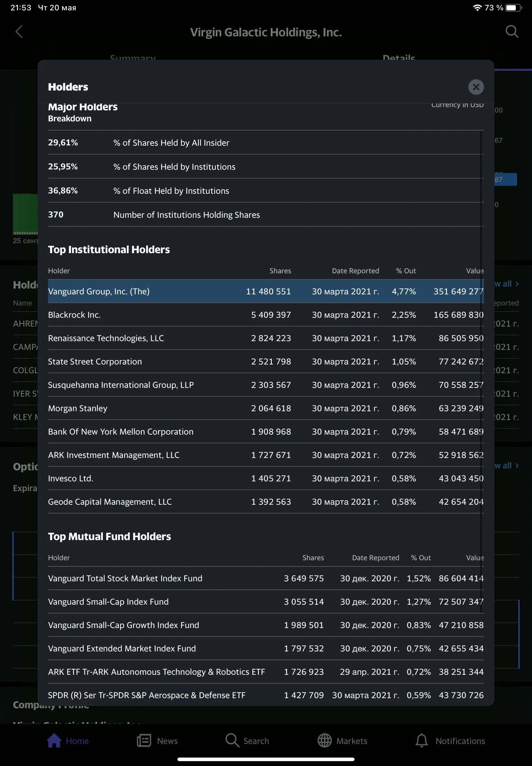Tap the Notifications bell icon
Image resolution: width=532 pixels, height=766 pixels.
tap(422, 740)
